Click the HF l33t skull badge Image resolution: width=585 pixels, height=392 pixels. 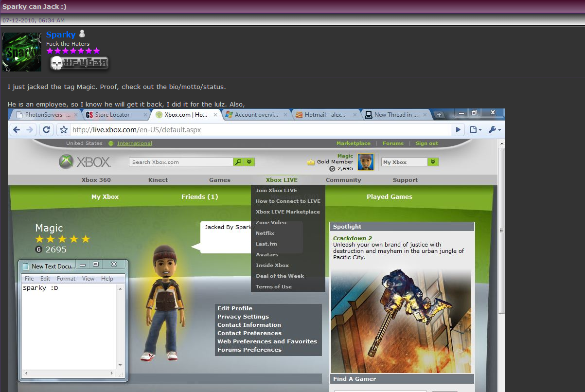(x=79, y=63)
